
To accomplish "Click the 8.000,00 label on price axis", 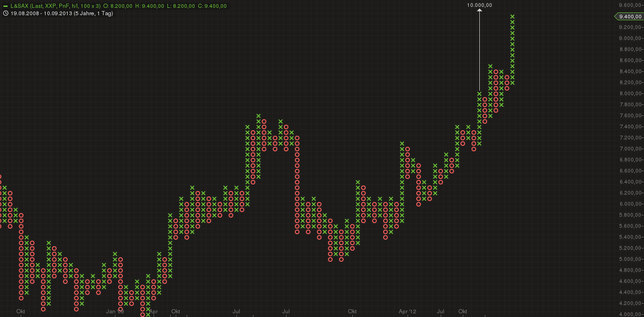I will [630, 93].
